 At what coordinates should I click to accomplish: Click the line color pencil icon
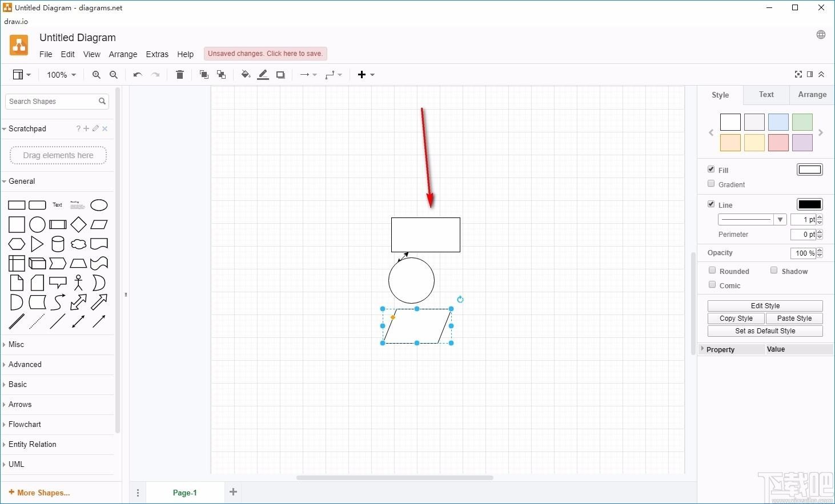coord(263,75)
